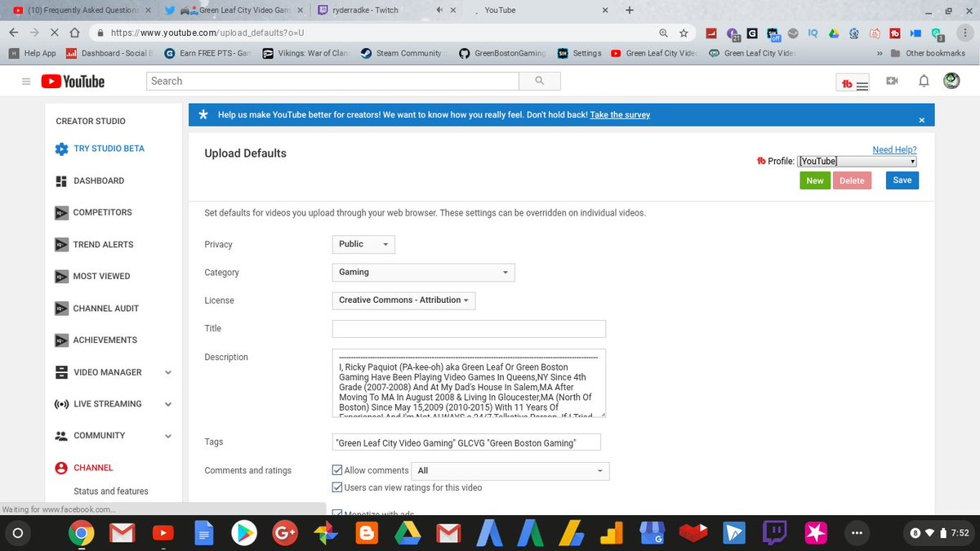The height and width of the screenshot is (551, 980).
Task: Open the Category dropdown showing Gaming
Action: click(423, 272)
